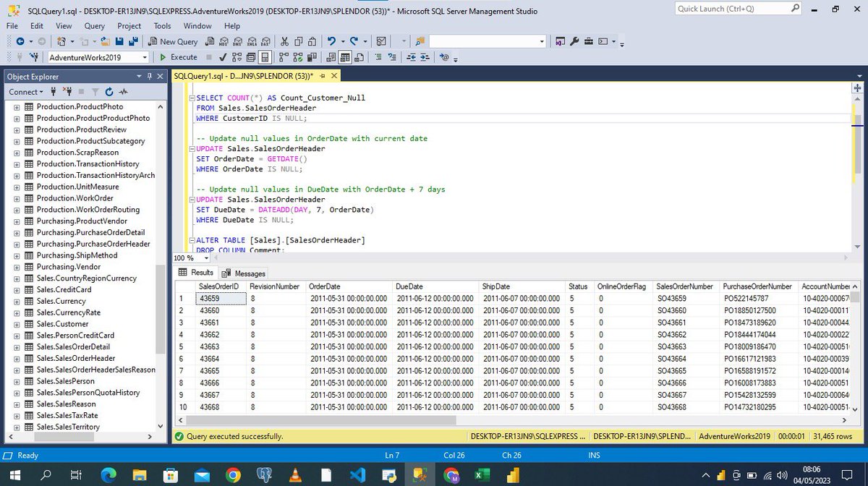Image resolution: width=868 pixels, height=486 pixels.
Task: Click the Properties wrench icon
Action: pos(574,41)
